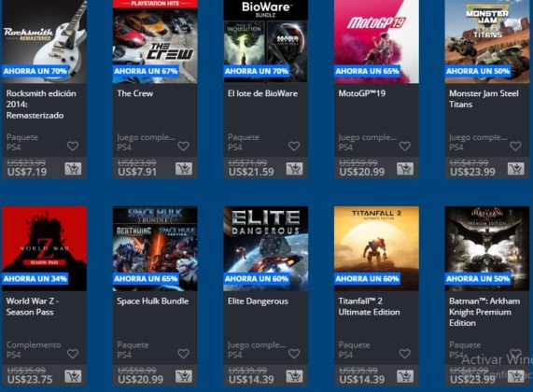Toggle wishlist heart for The Crew

pos(184,147)
